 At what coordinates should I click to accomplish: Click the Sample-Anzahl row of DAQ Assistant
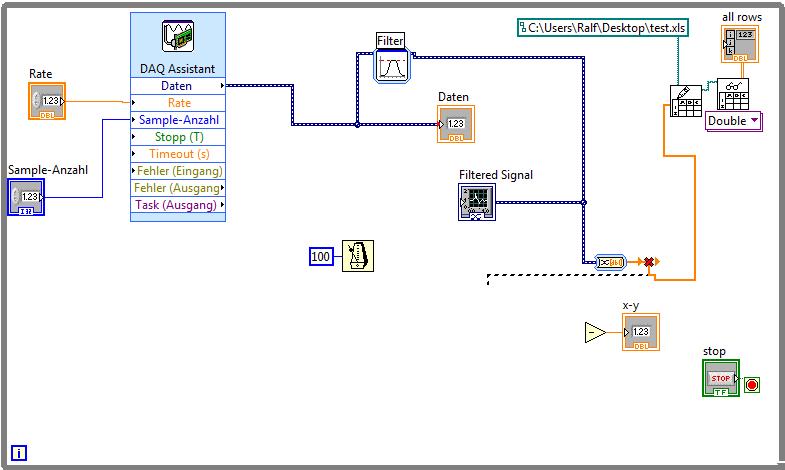[178, 120]
